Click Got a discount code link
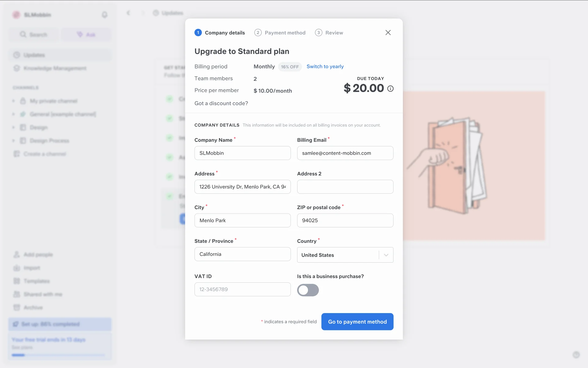Viewport: 588px width, 368px height. point(221,103)
